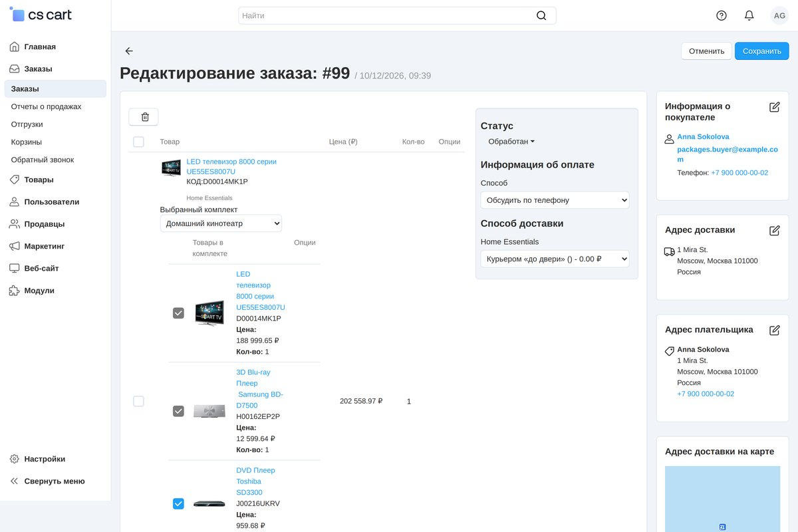Click the search magnifier icon
Image resolution: width=798 pixels, height=532 pixels.
click(541, 15)
